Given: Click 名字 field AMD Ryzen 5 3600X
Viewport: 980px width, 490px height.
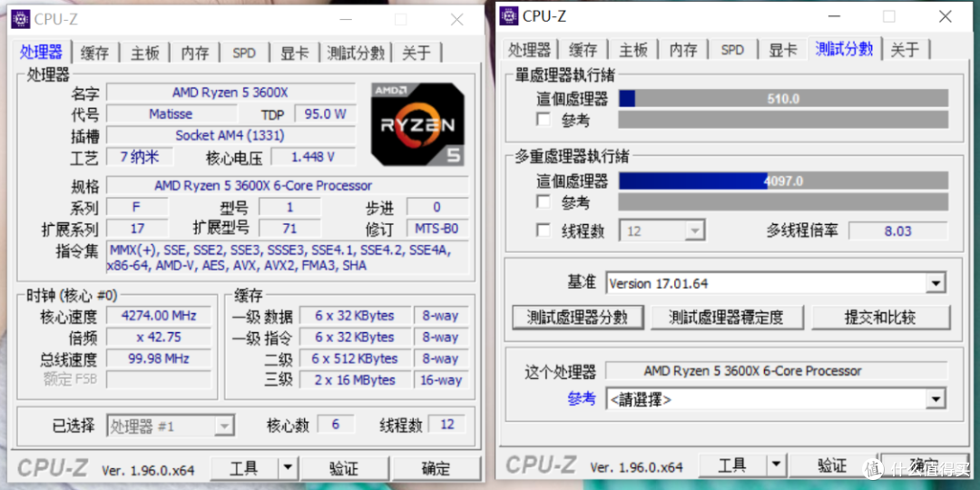Looking at the screenshot, I should point(230,93).
